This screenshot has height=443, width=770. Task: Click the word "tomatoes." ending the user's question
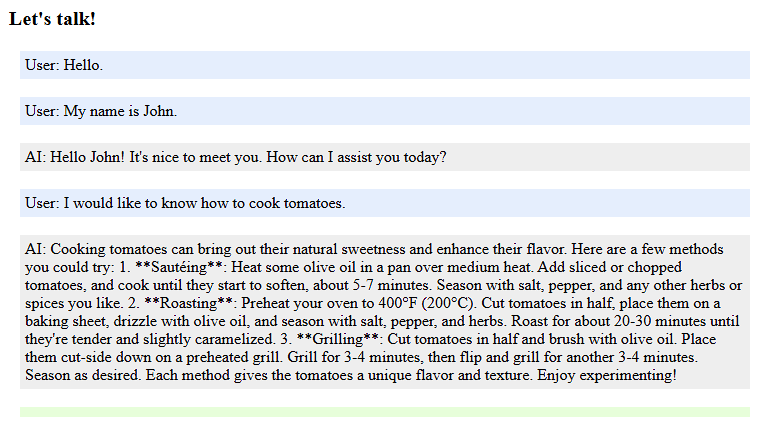coord(313,203)
